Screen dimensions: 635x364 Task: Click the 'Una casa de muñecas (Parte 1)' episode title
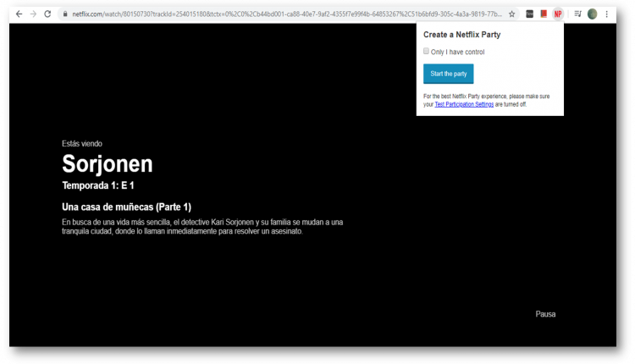[127, 207]
